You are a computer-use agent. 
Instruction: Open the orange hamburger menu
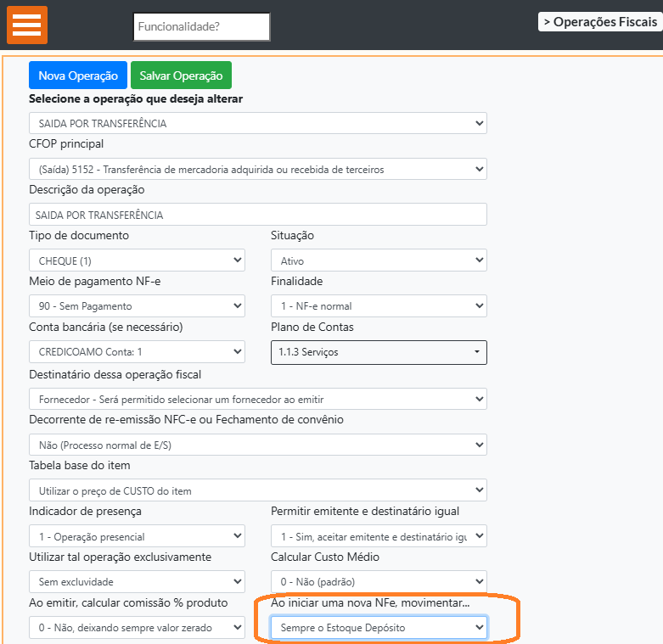[x=27, y=25]
